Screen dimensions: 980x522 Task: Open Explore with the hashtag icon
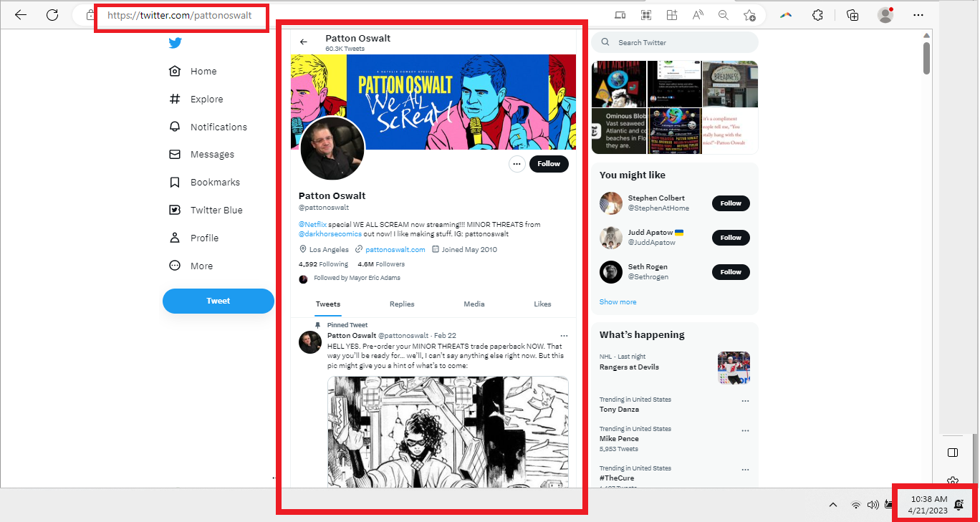point(175,99)
